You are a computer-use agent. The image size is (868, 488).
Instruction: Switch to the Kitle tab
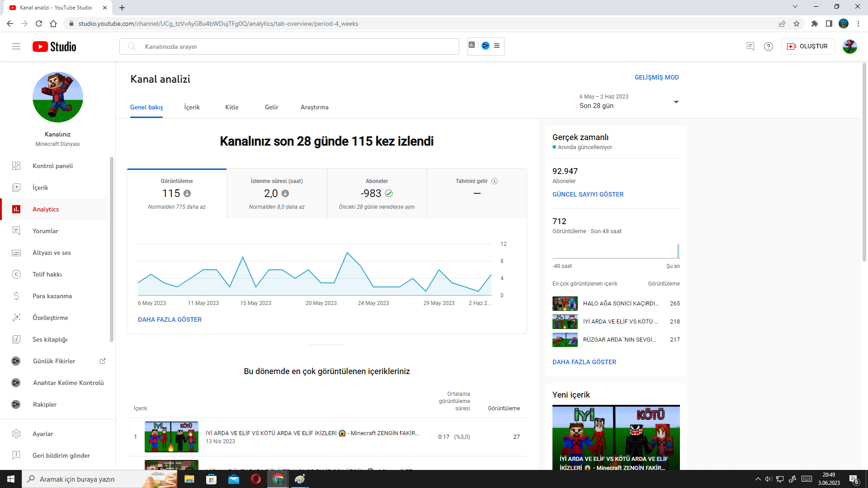(232, 107)
